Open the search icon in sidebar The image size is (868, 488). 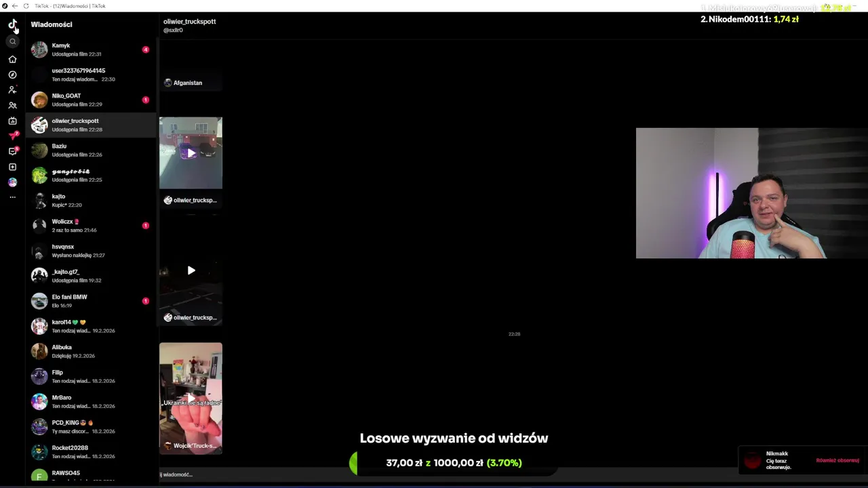tap(12, 41)
